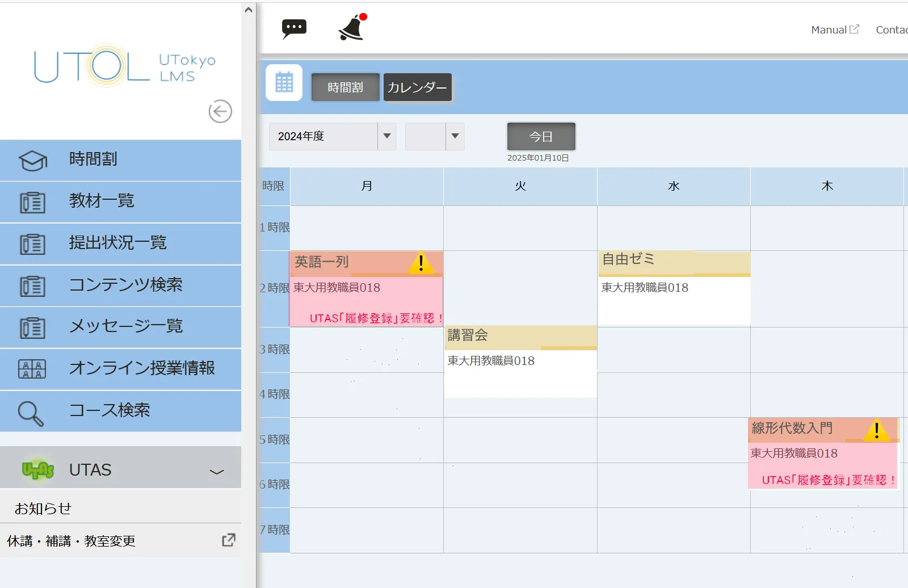908x588 pixels.
Task: Open 教材一覧 in the sidebar menu
Action: pos(102,201)
